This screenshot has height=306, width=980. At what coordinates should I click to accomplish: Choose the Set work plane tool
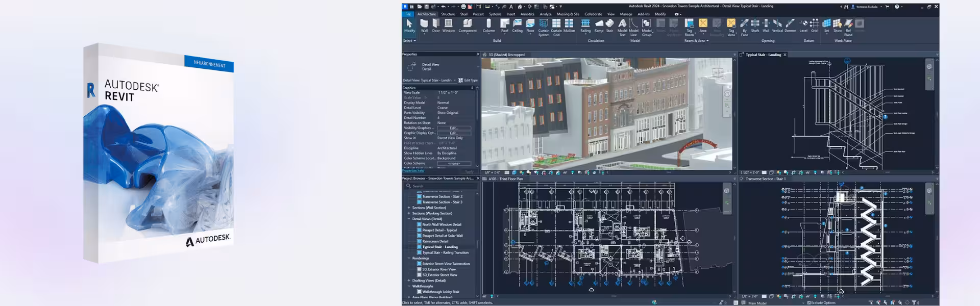point(826,25)
